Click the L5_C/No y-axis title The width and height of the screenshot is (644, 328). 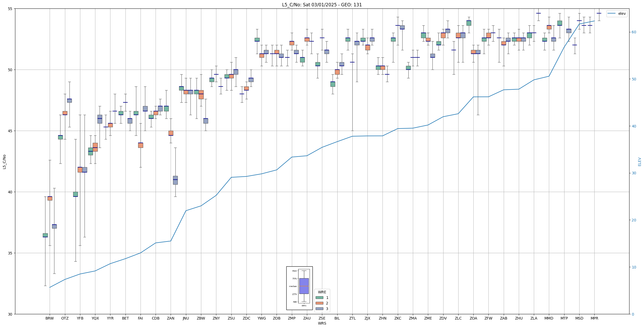(4, 162)
